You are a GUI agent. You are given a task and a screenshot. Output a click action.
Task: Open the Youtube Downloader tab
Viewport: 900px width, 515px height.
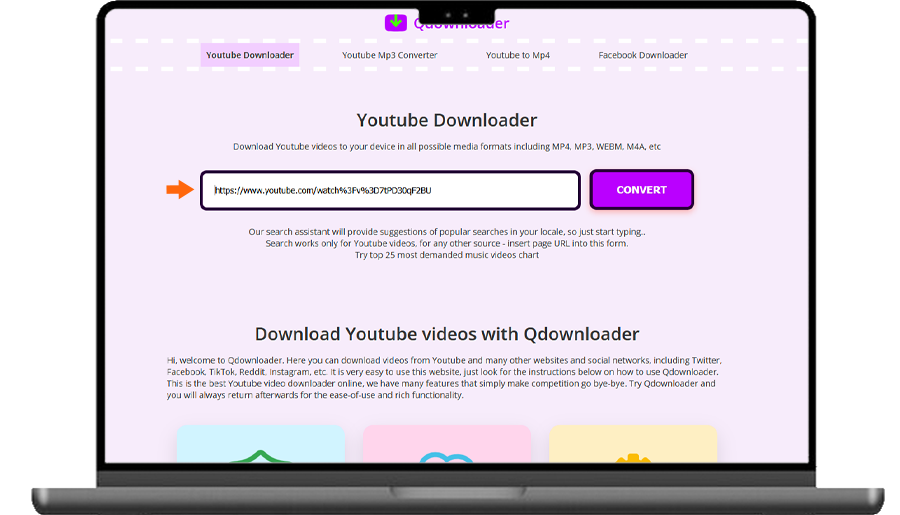click(x=250, y=55)
